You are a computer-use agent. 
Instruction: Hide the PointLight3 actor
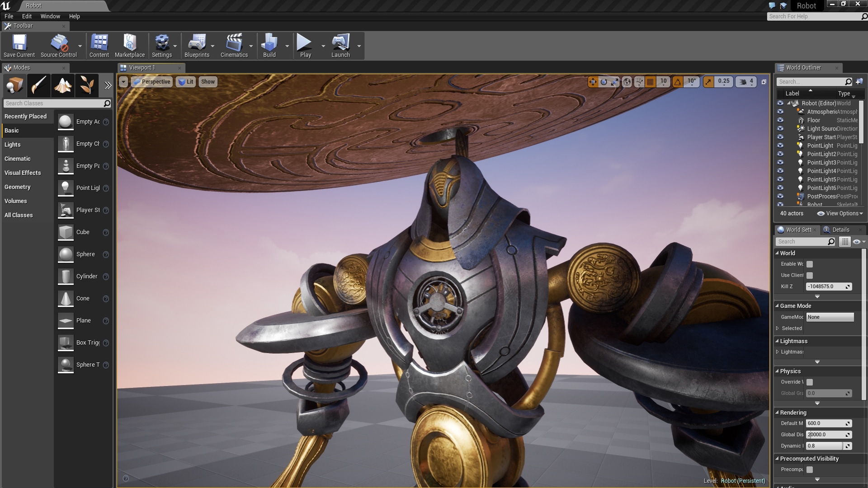tap(781, 162)
